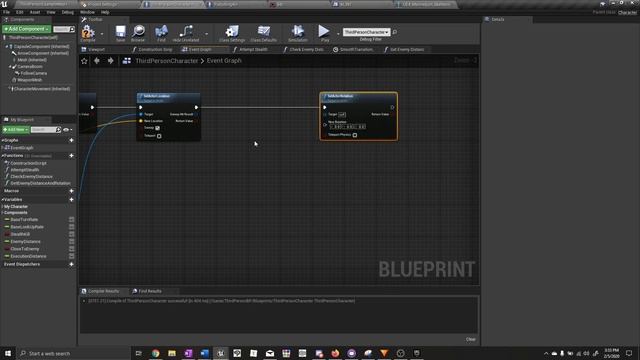This screenshot has height=360, width=640.
Task: Open Chrome from the taskbar
Action: pos(156,353)
